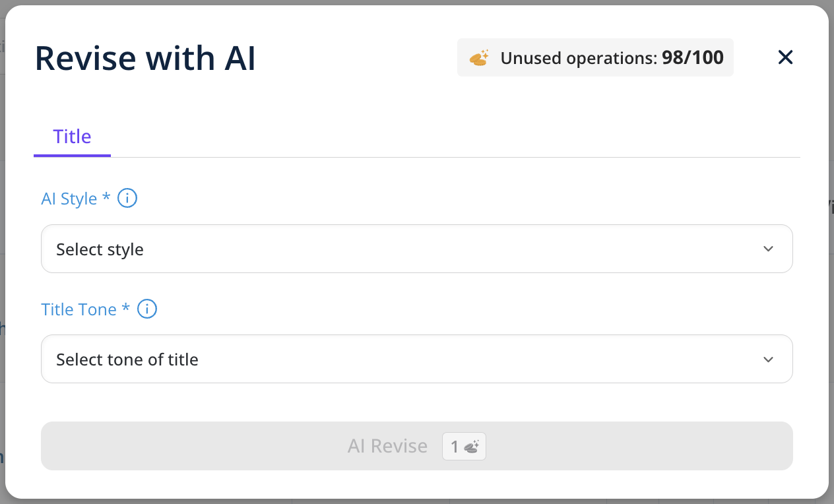Click the "Select style" placeholder text
The height and width of the screenshot is (504, 834).
[100, 249]
